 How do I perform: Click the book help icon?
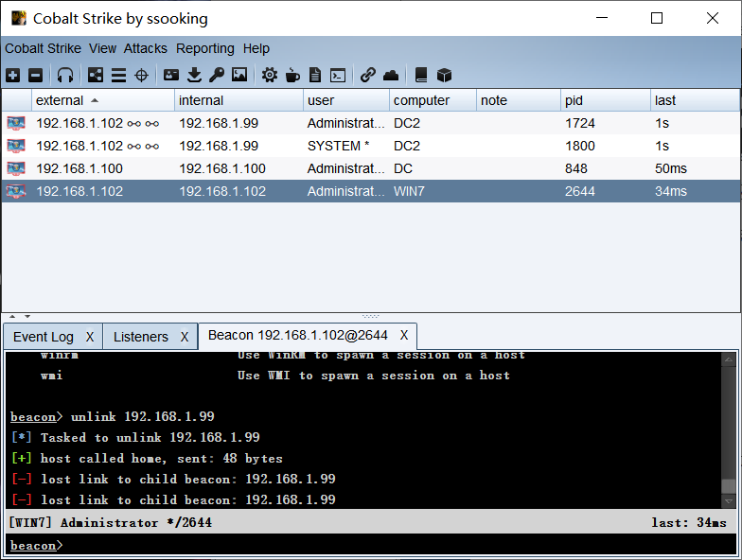click(x=420, y=75)
